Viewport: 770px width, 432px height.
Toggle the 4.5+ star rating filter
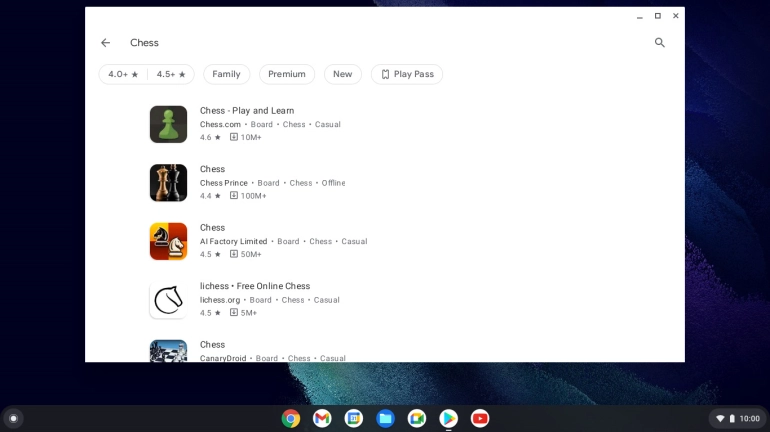pyautogui.click(x=171, y=74)
